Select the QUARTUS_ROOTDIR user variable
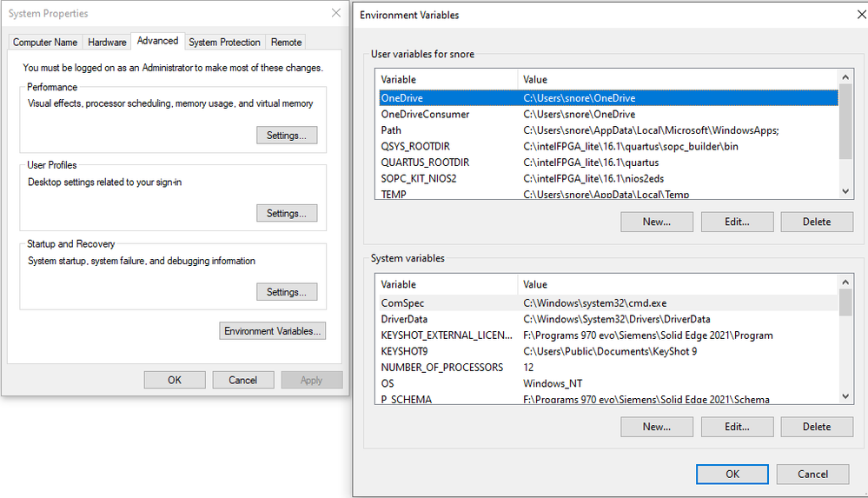 pyautogui.click(x=425, y=163)
